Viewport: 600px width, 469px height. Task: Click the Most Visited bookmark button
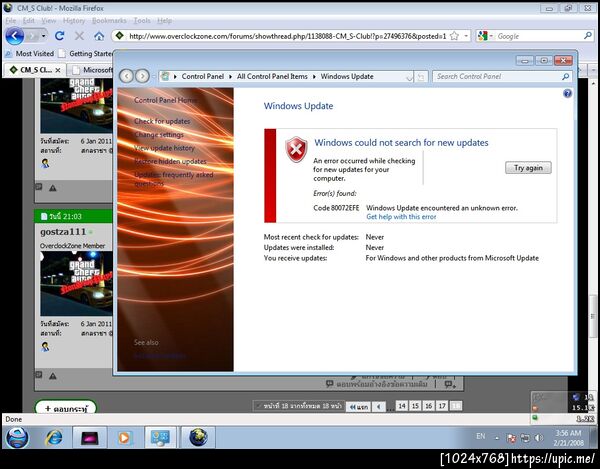tap(30, 54)
